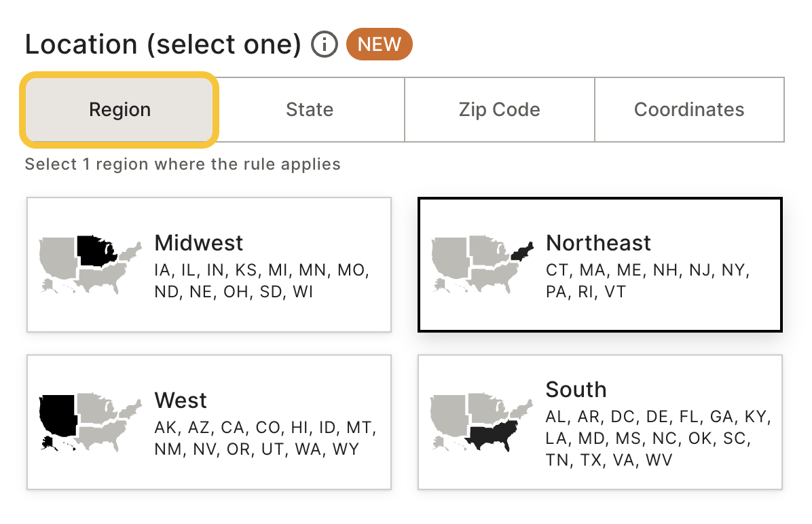This screenshot has height=524, width=812.
Task: Choose the South region card
Action: pyautogui.click(x=600, y=422)
